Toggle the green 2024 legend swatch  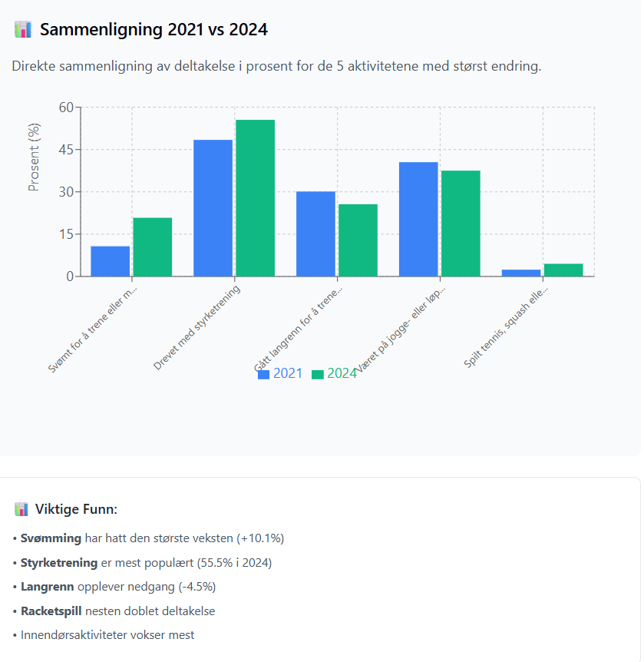(x=318, y=375)
